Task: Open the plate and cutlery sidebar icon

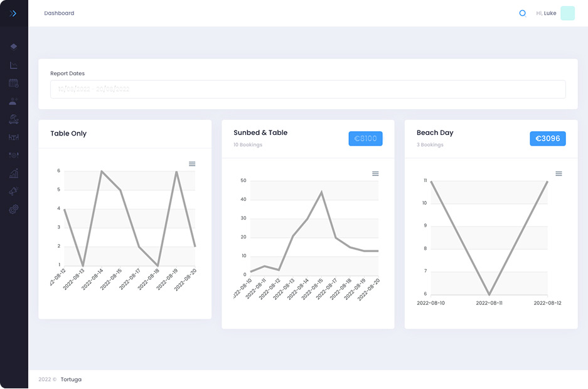Action: coord(14,155)
